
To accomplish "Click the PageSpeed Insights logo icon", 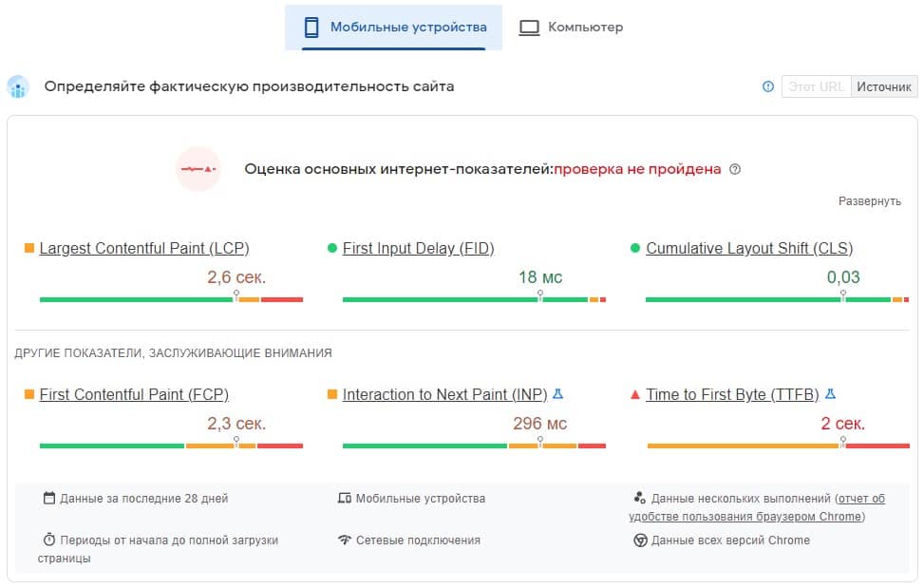I will tap(20, 86).
